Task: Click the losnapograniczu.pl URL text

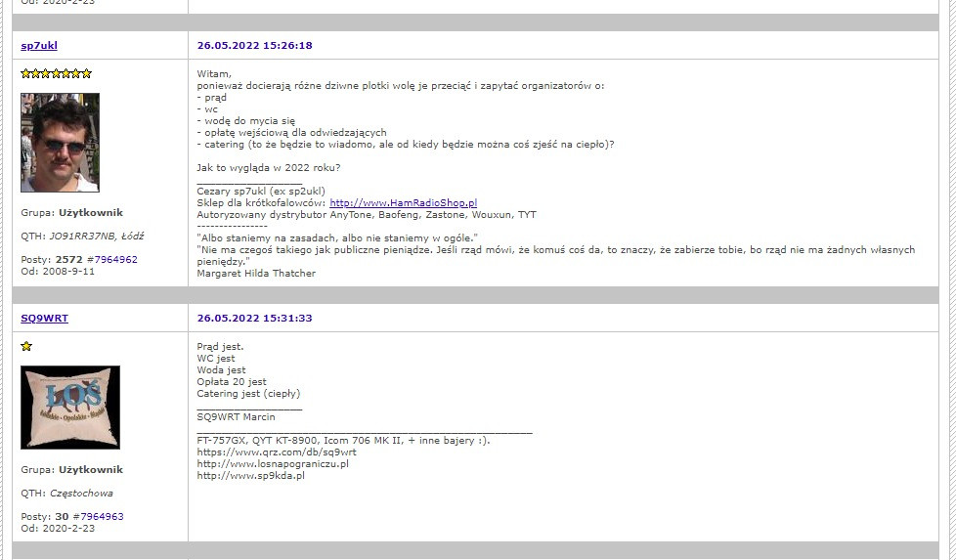Action: coord(273,463)
